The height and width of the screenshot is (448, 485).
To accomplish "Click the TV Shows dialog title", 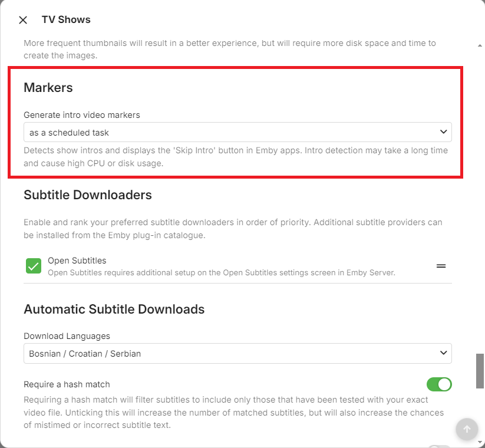I will (66, 19).
